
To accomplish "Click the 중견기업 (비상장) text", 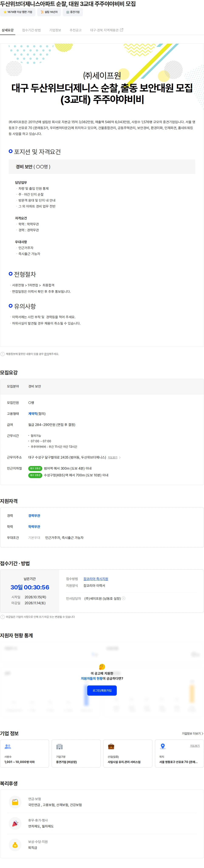I will pyautogui.click(x=66, y=762).
